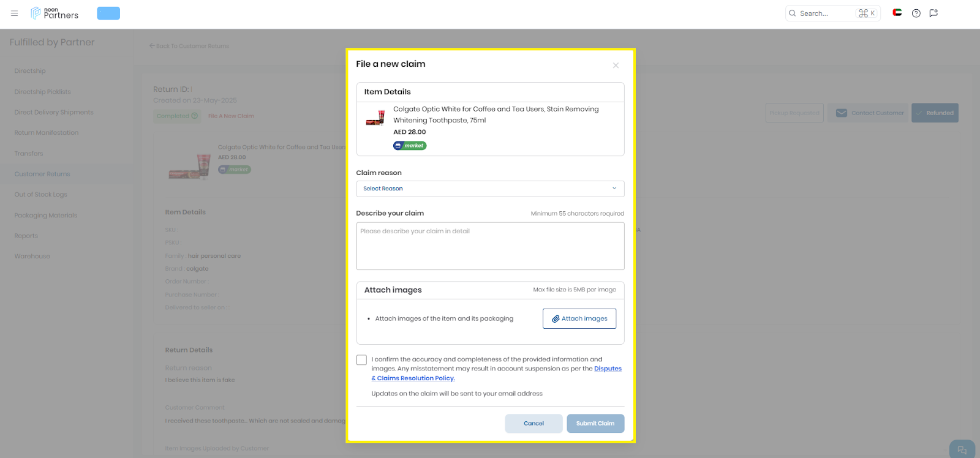The height and width of the screenshot is (458, 980).
Task: Open Directship Picklists in the sidebar
Action: point(43,92)
